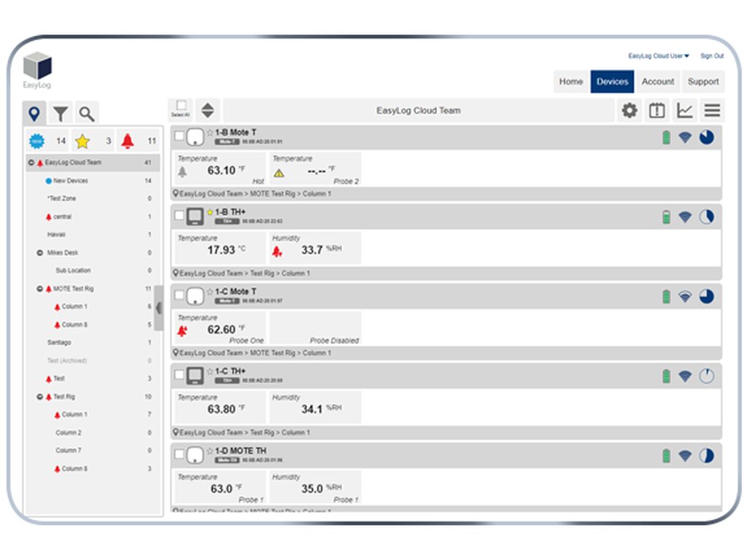Click the 1-B Mote T WiFi signal icon
The image size is (747, 560).
(x=685, y=138)
